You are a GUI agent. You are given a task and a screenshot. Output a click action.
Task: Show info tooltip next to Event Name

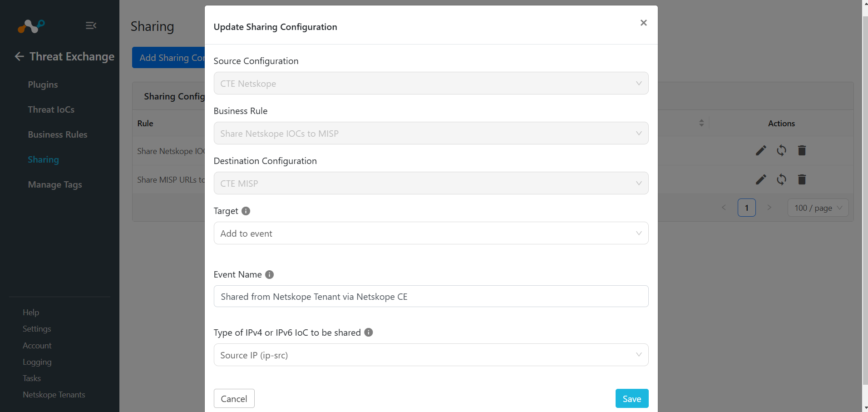(269, 274)
